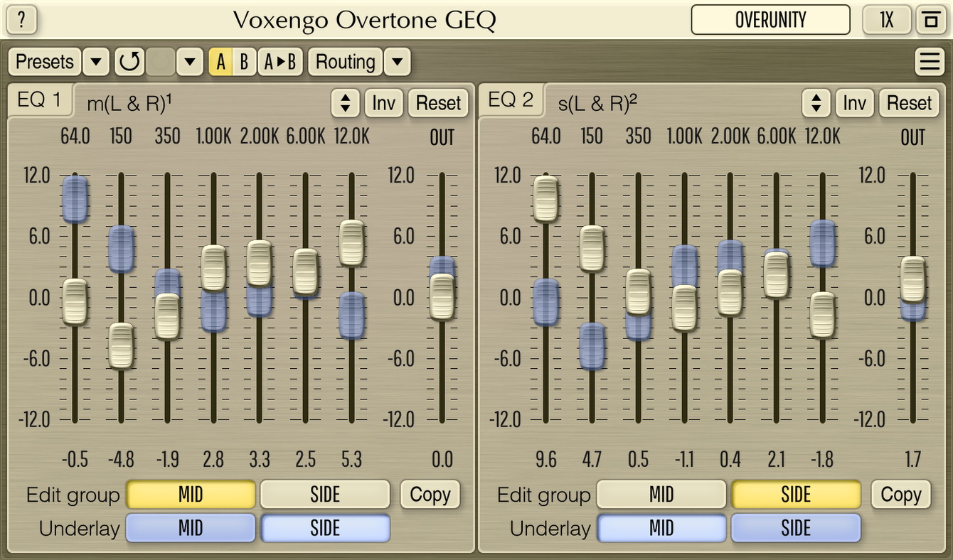Click the 1X oversampling button

point(886,19)
